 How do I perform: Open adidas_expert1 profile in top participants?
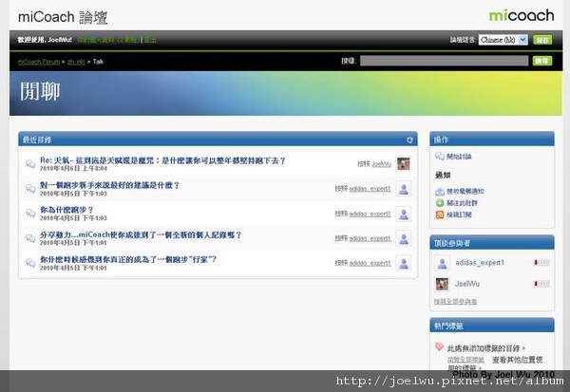(480, 263)
